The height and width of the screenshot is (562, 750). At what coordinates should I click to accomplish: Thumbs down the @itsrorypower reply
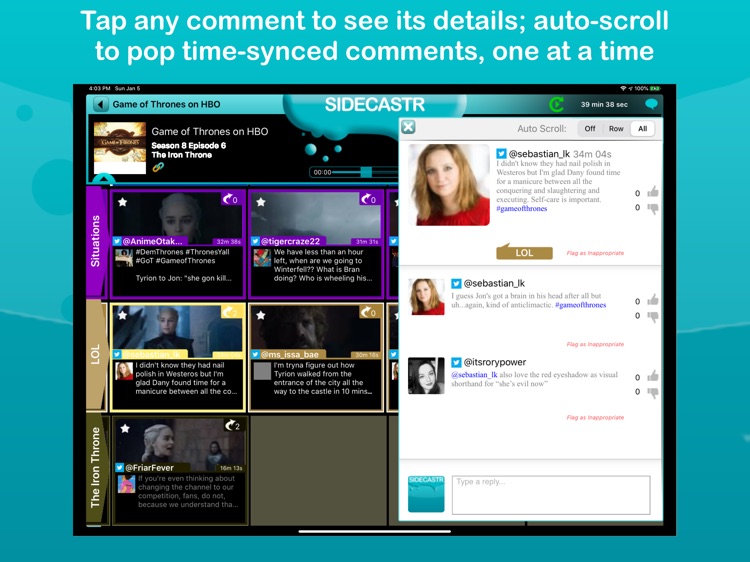652,393
